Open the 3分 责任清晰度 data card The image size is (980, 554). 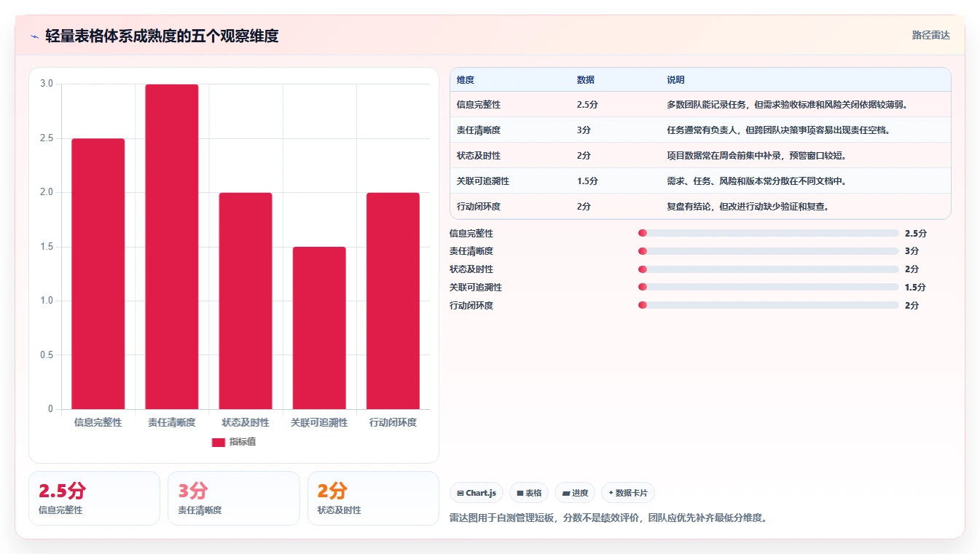pyautogui.click(x=234, y=498)
